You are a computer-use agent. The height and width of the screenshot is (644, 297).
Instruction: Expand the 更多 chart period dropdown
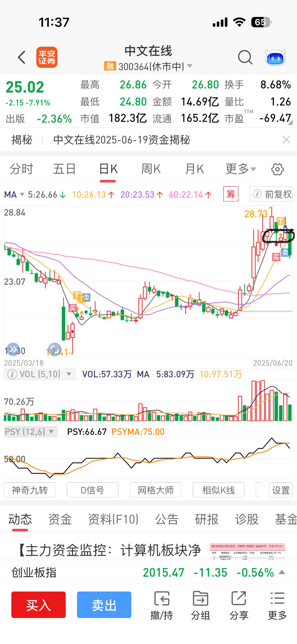click(x=241, y=169)
